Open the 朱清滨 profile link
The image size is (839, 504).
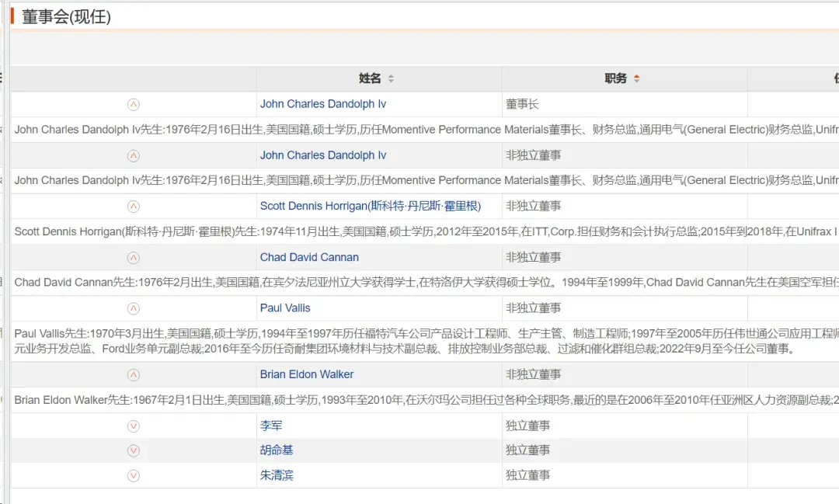(x=277, y=475)
